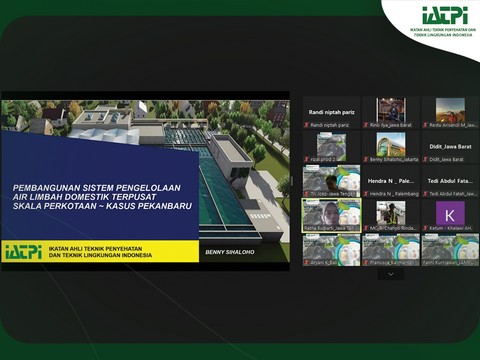Click the divider handle between slide and gallery
The image size is (480, 360).
(292, 181)
